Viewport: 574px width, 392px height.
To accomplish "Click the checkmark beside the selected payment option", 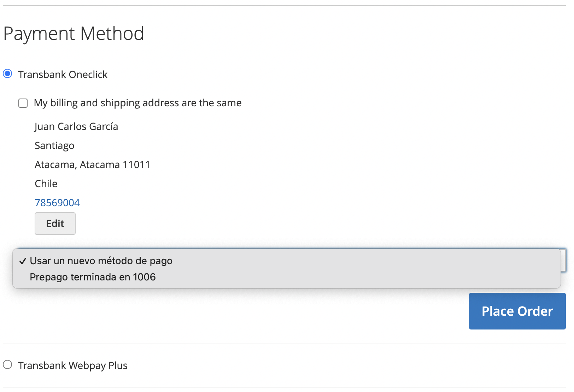I will (x=23, y=261).
